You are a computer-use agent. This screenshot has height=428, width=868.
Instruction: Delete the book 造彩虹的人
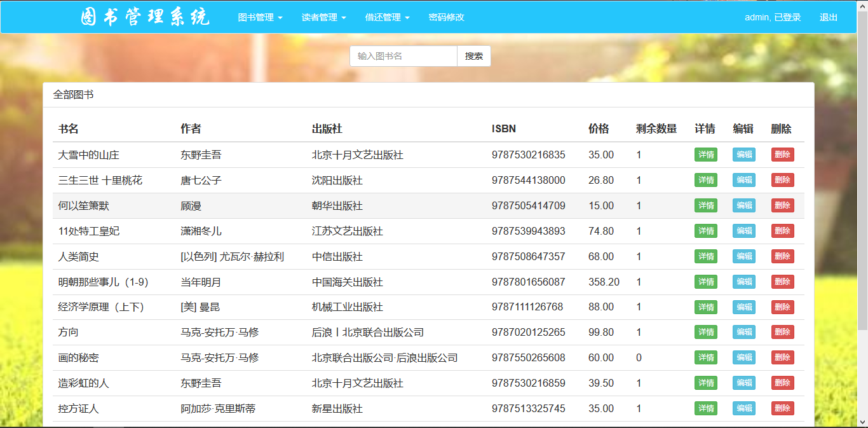[783, 383]
